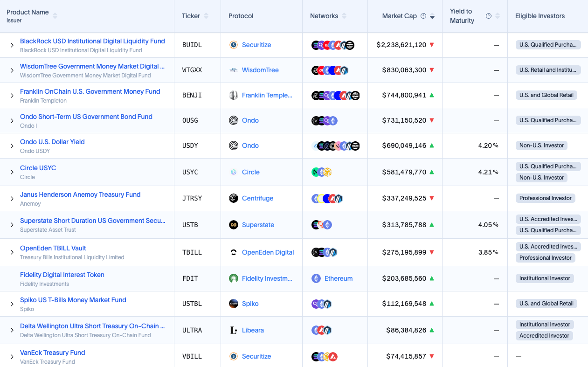Viewport: 588px width, 367px height.
Task: Expand Superstate Short Duration row
Action: [x=12, y=225]
